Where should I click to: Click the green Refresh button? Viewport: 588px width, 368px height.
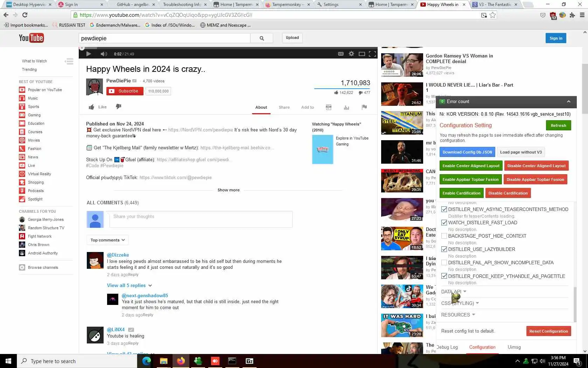click(x=558, y=125)
